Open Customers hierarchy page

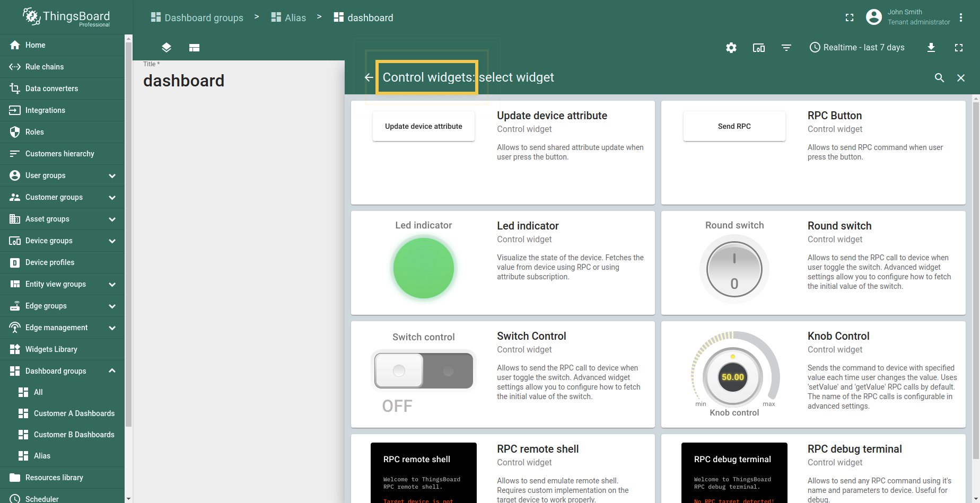(x=62, y=154)
